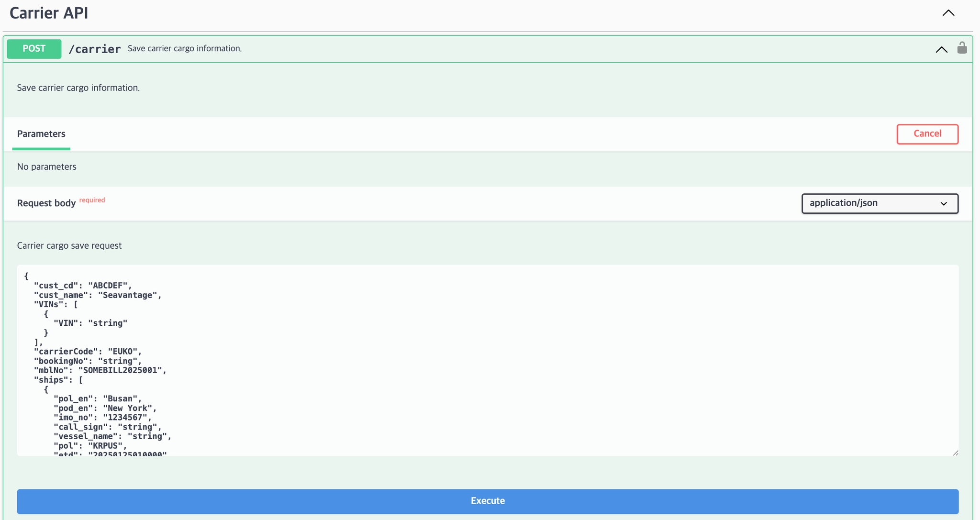Place cursor on "carrierCode": "EUKO" line
Image resolution: width=980 pixels, height=520 pixels.
click(88, 352)
